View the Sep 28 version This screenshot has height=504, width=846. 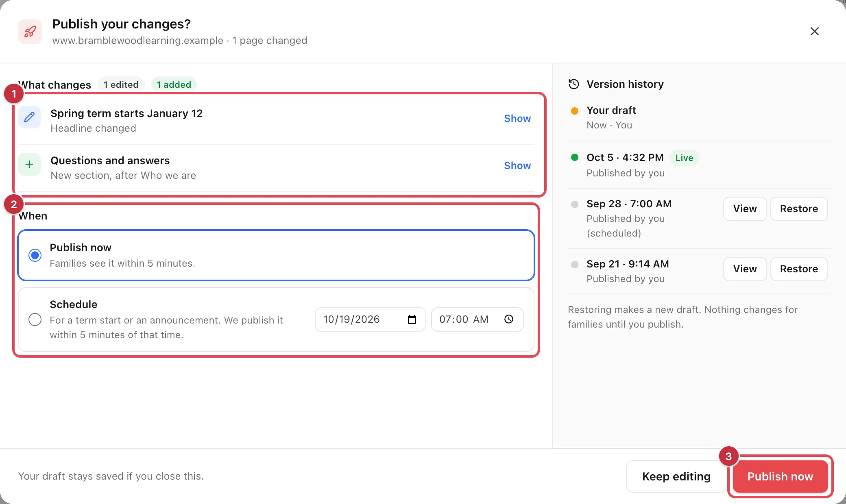(745, 209)
